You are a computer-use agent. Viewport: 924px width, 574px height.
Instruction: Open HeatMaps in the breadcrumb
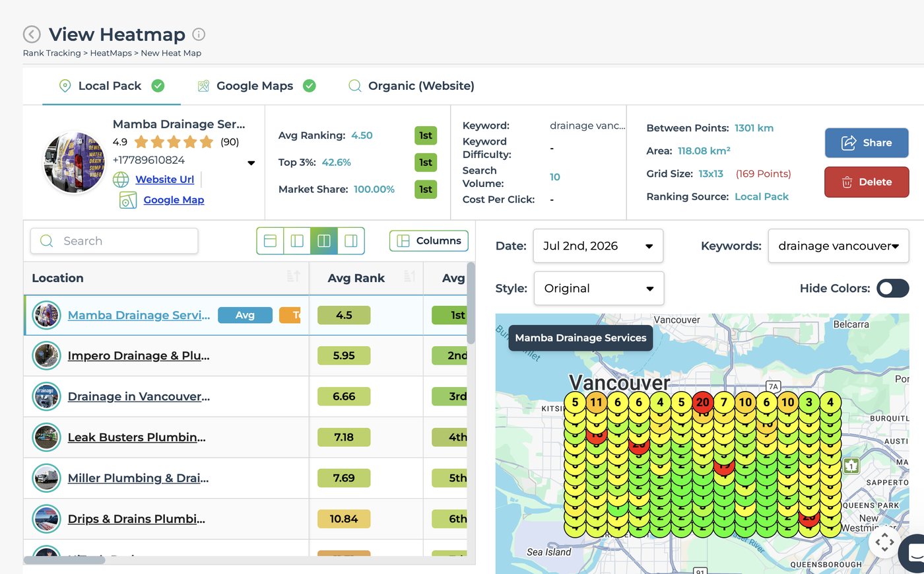pos(111,53)
